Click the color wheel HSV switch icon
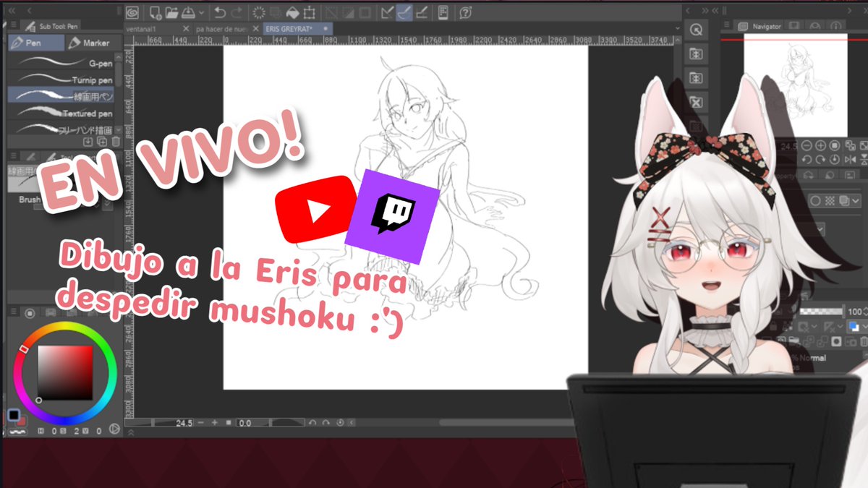868x488 pixels. [x=113, y=429]
